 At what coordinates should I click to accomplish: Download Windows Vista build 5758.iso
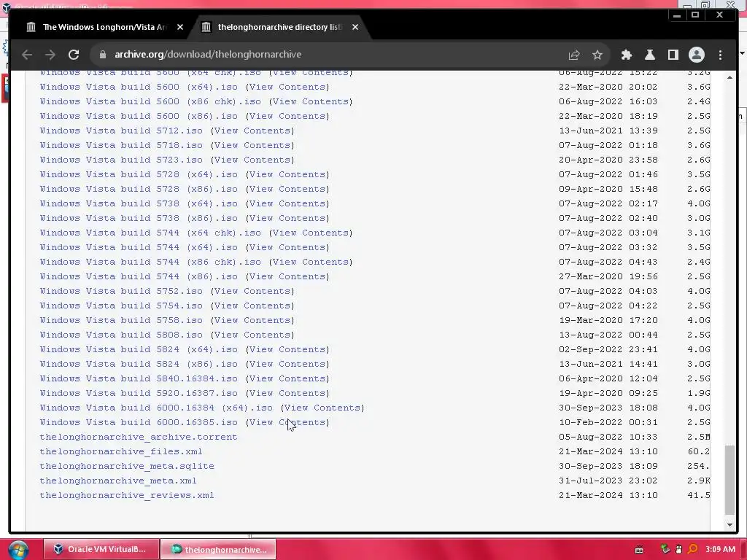[121, 321]
